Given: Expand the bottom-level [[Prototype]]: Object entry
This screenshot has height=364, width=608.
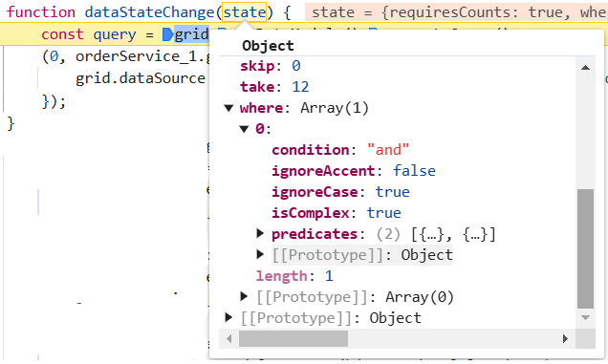Looking at the screenshot, I should (228, 317).
